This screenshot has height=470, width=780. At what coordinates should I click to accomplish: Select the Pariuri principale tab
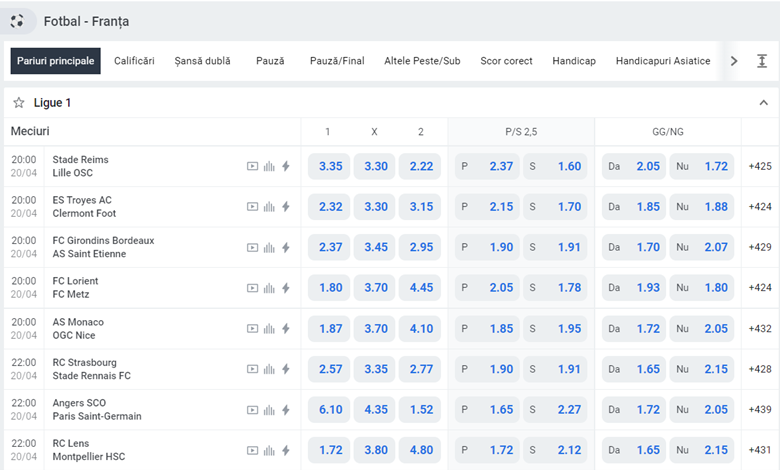tap(56, 61)
